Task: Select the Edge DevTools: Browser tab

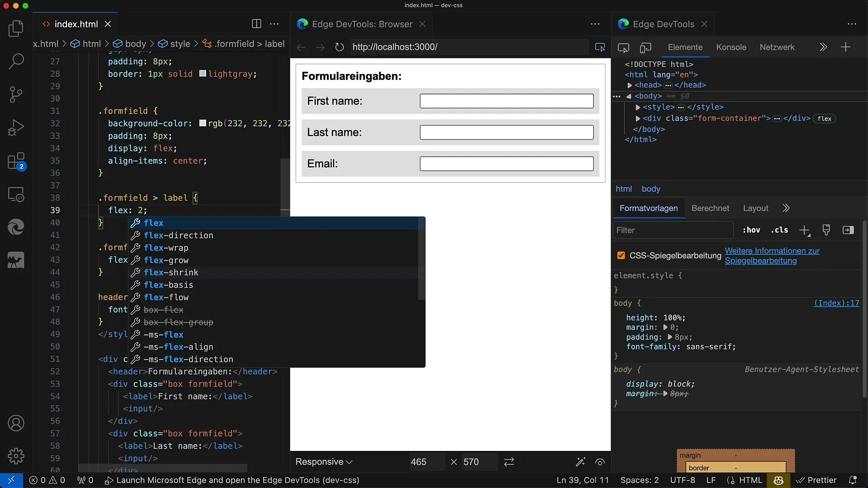Action: [362, 24]
